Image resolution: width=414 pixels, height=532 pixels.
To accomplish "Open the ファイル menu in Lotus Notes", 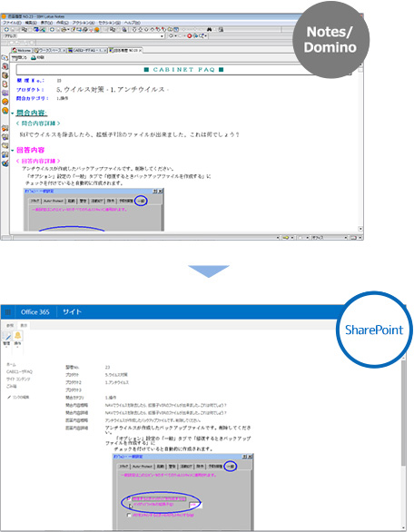I will (12, 23).
